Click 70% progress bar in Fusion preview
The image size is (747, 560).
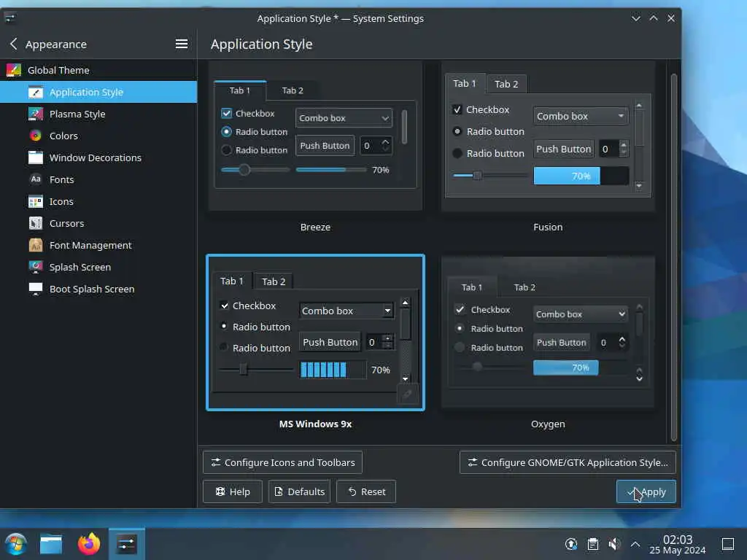(x=581, y=176)
